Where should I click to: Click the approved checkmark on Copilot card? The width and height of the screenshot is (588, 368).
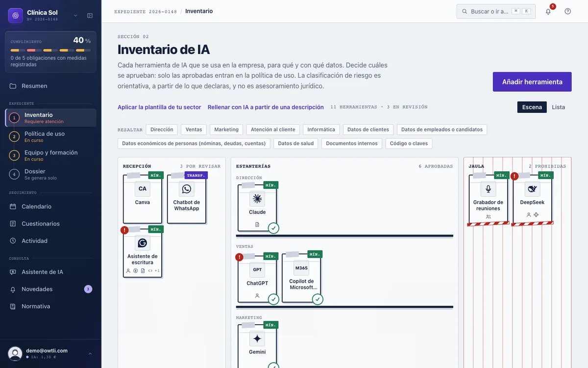(x=318, y=299)
